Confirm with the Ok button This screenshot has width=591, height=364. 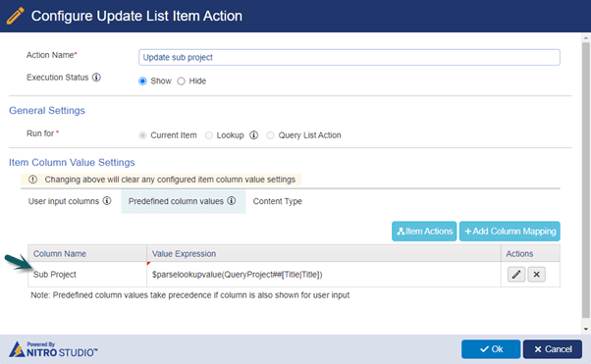click(x=491, y=349)
